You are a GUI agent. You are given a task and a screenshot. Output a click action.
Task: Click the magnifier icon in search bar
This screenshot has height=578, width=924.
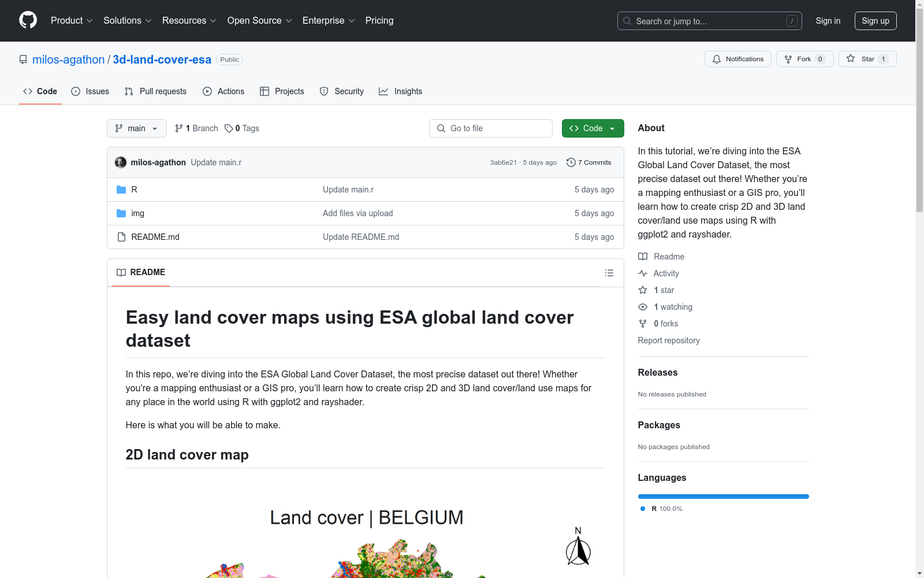click(x=627, y=21)
